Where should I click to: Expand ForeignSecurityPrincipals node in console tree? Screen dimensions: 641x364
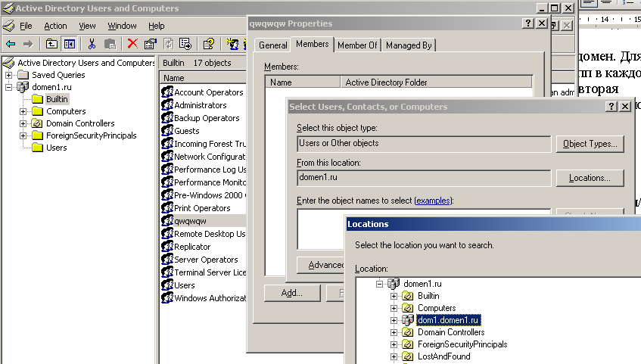23,135
